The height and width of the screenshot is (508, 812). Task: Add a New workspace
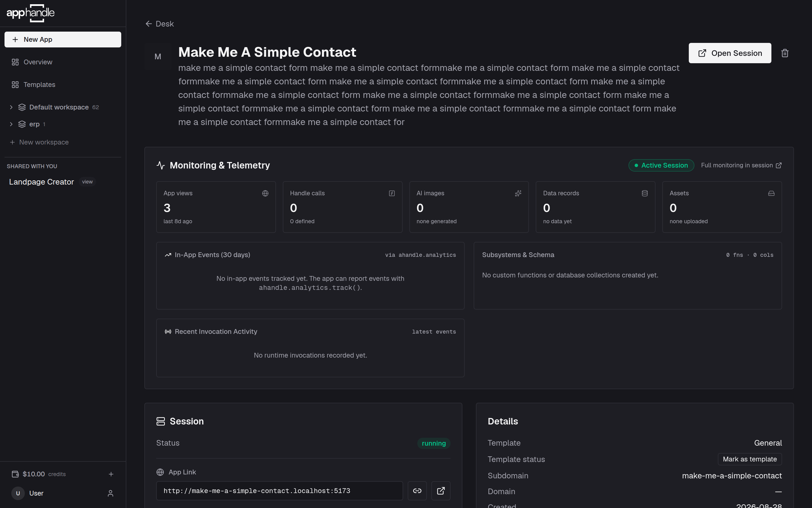(x=39, y=142)
